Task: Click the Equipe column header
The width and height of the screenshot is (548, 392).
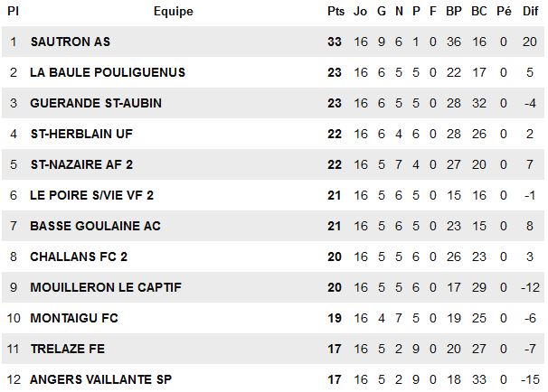Action: tap(173, 12)
